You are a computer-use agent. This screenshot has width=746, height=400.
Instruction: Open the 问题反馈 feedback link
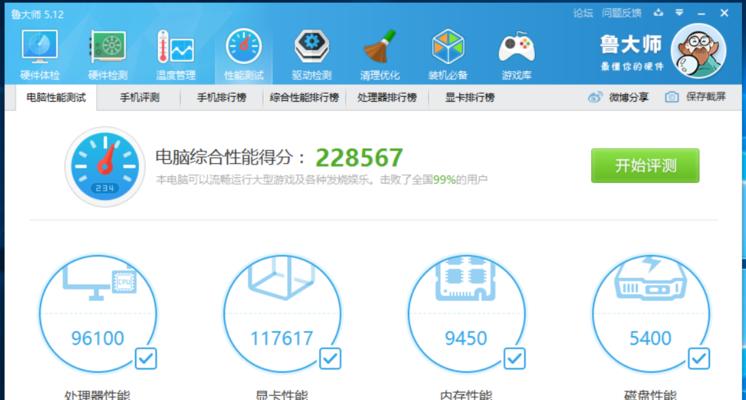[621, 13]
